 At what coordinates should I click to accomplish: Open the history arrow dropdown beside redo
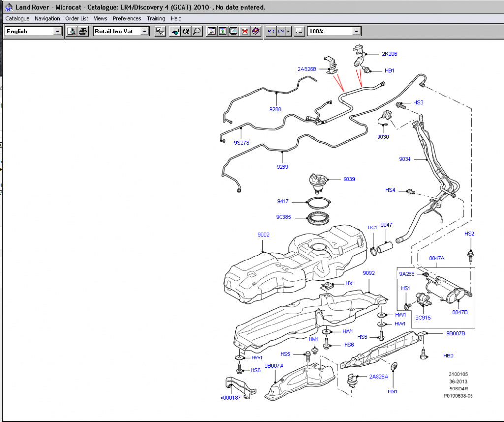[288, 31]
